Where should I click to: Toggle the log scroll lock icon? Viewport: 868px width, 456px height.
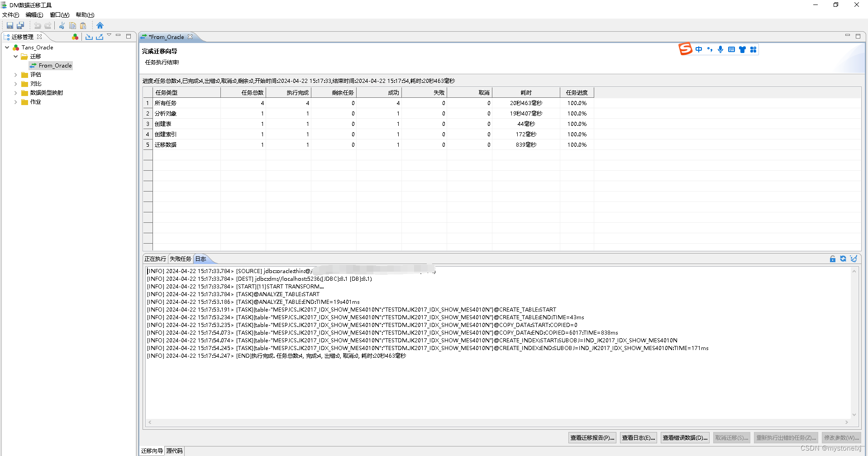click(x=833, y=259)
